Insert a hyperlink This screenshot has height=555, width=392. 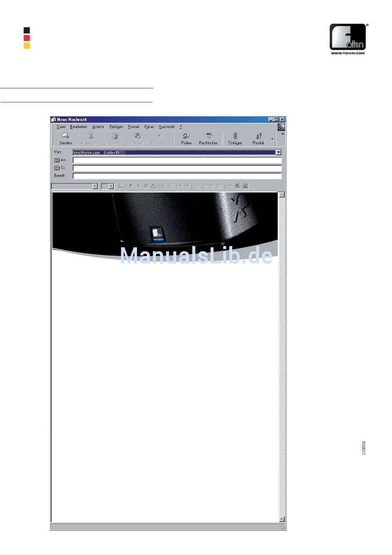point(238,186)
